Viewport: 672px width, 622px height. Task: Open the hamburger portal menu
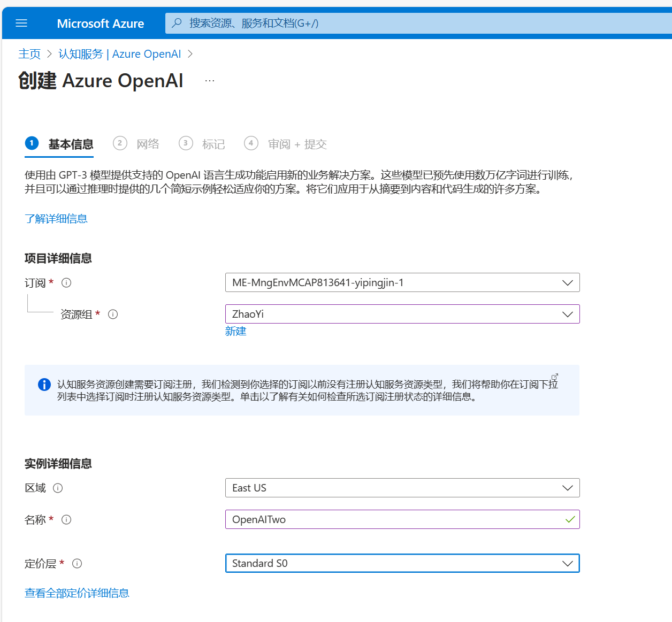[x=21, y=23]
